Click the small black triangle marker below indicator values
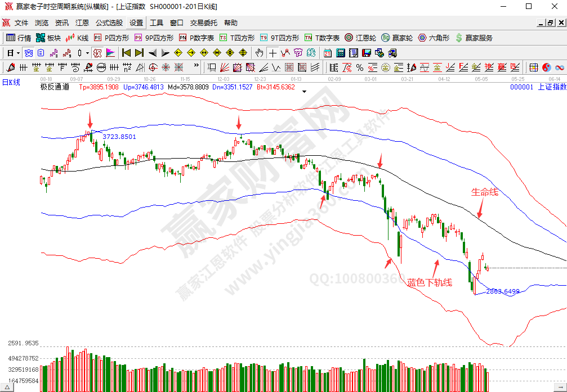The height and width of the screenshot is (392, 567). click(x=304, y=92)
